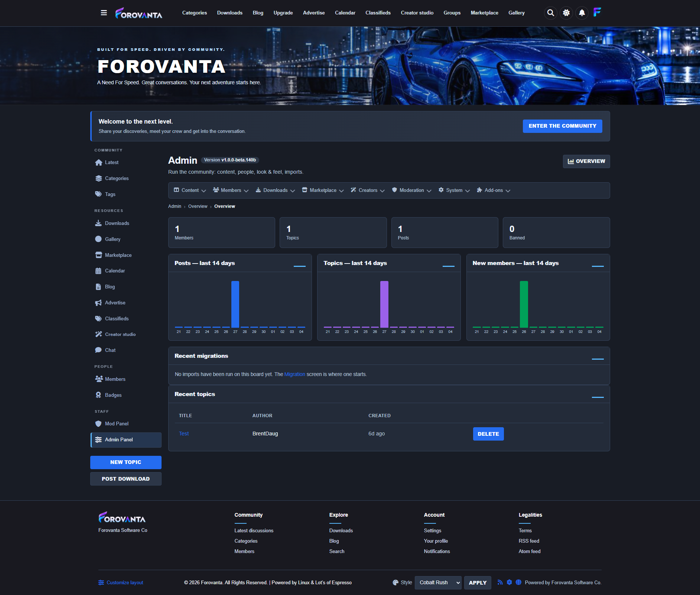This screenshot has width=700, height=595.
Task: Open the Cobalt Rush style dropdown
Action: pyautogui.click(x=438, y=582)
